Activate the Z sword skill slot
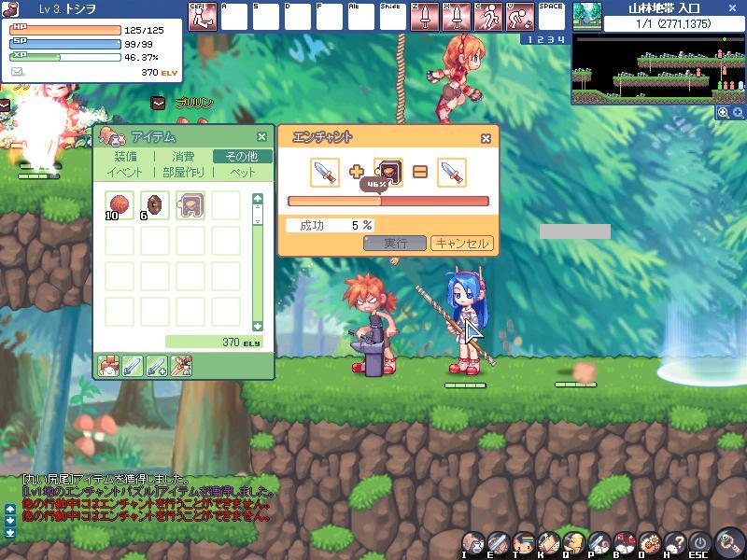The width and height of the screenshot is (747, 560). pyautogui.click(x=424, y=17)
